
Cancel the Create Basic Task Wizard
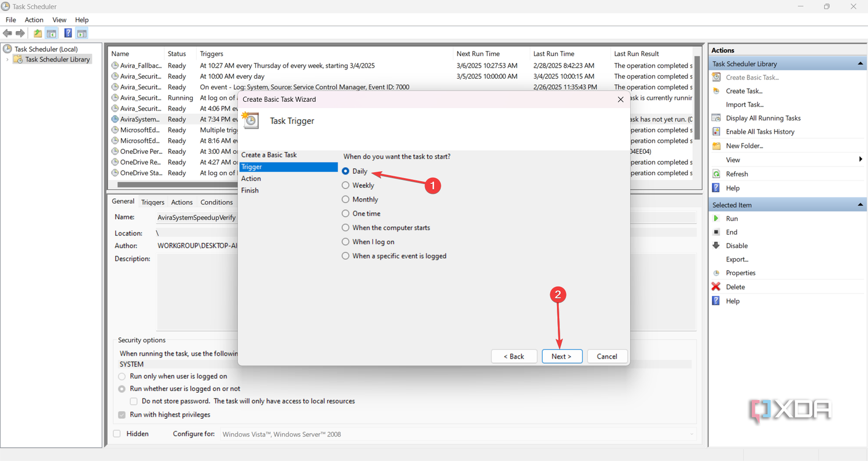[x=606, y=356]
